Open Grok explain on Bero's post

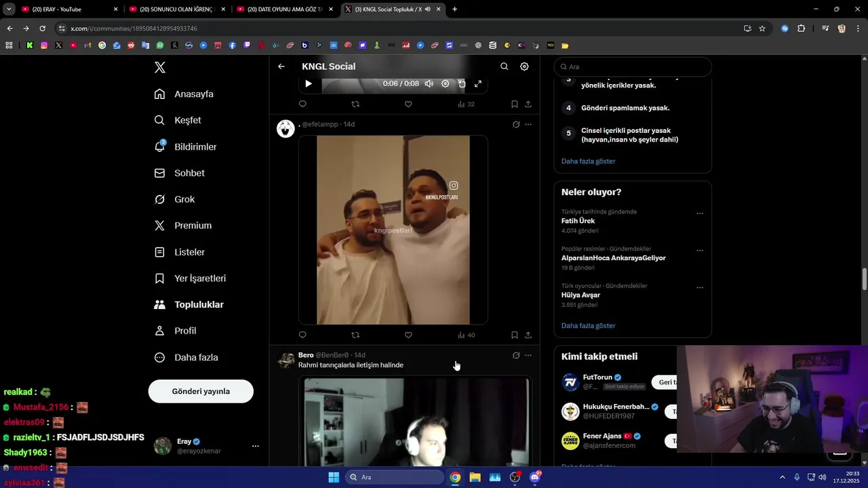tap(516, 355)
